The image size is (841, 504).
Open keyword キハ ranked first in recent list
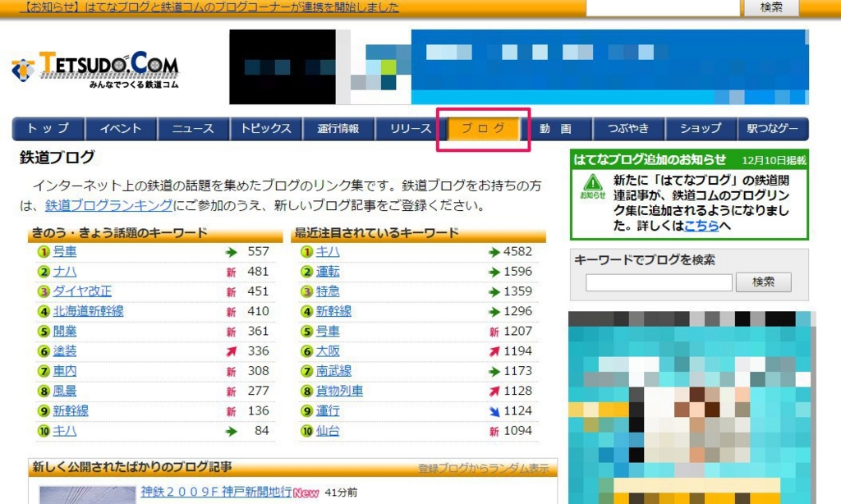coord(327,251)
